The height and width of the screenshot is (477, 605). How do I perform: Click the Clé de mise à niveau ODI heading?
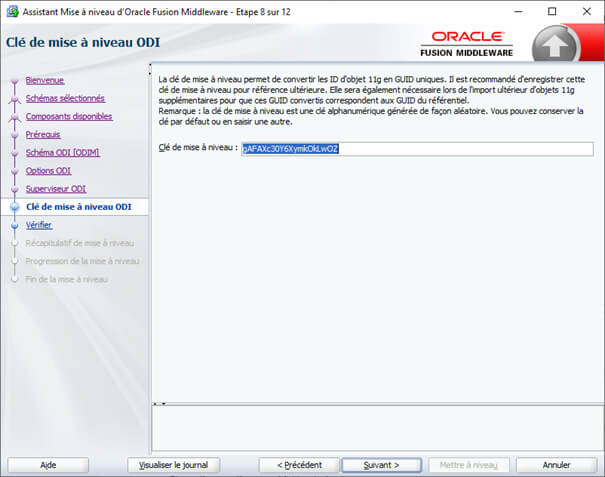coord(83,42)
